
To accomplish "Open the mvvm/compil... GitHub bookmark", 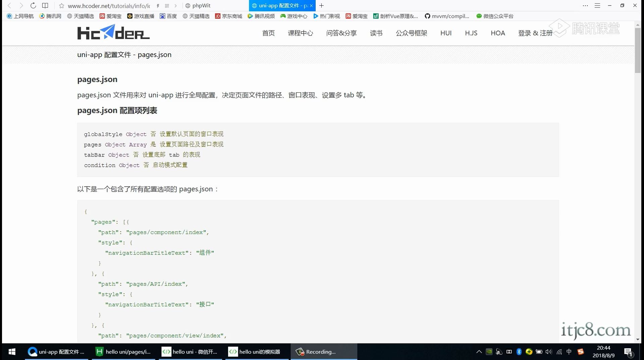I will point(447,16).
